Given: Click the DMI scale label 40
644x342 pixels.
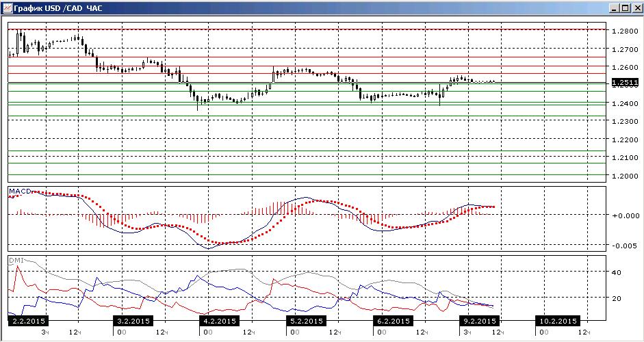Looking at the screenshot, I should coord(616,272).
